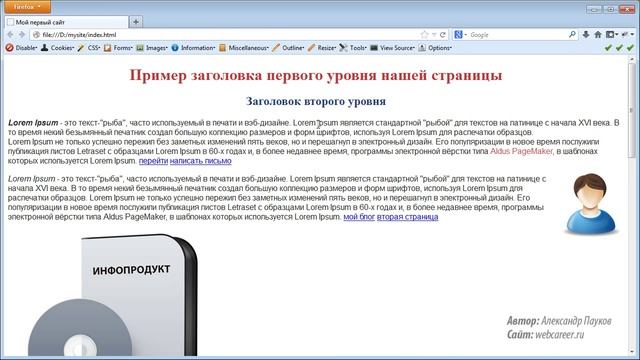
Task: Click the Forms clipboard icon
Action: point(107,48)
